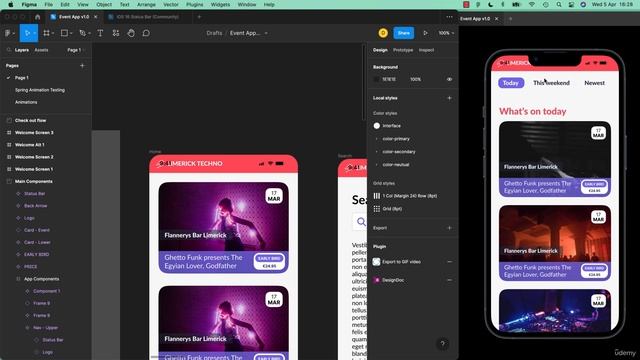Add an export setting
Viewport: 640px width, 360px height.
[x=449, y=228]
